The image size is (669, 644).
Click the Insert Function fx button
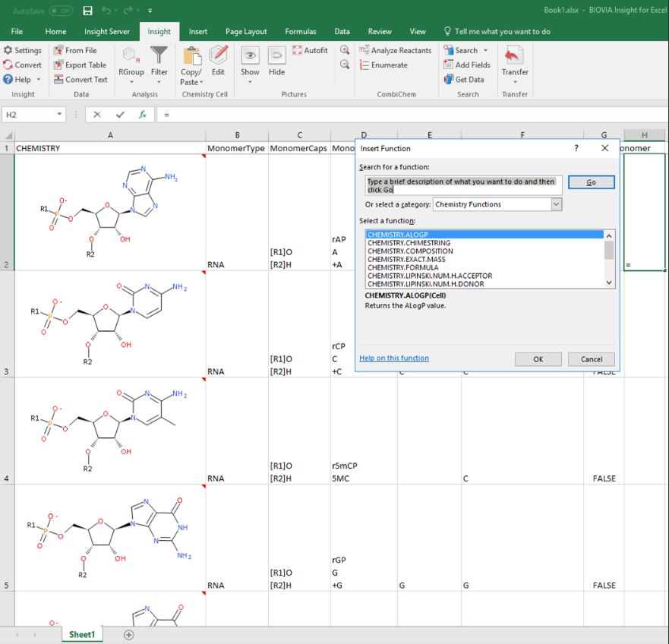click(142, 115)
